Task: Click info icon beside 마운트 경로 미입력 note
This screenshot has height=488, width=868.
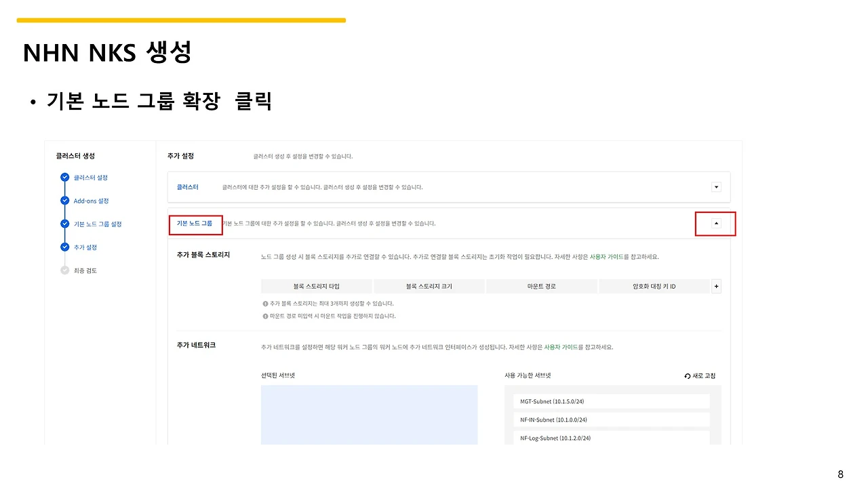Action: [x=265, y=316]
